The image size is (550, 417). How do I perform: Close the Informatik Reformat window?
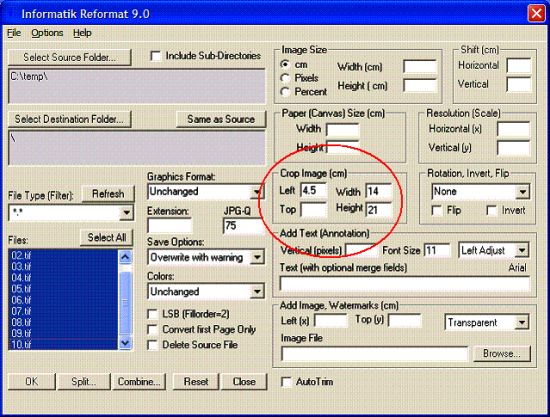tap(536, 14)
